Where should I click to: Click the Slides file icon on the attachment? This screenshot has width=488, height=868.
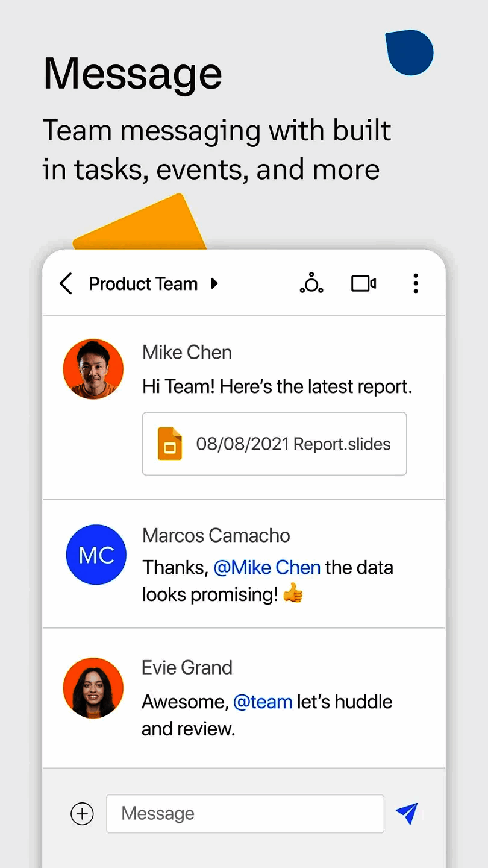(170, 444)
